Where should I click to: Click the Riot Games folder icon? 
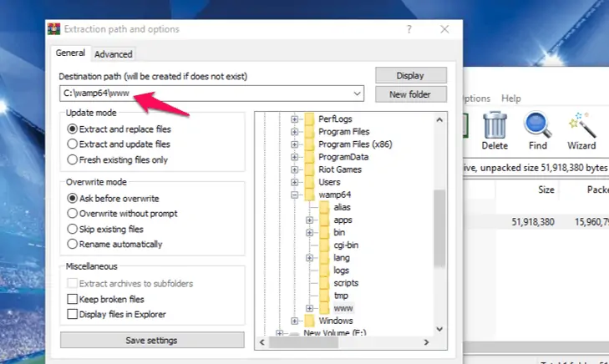point(309,169)
